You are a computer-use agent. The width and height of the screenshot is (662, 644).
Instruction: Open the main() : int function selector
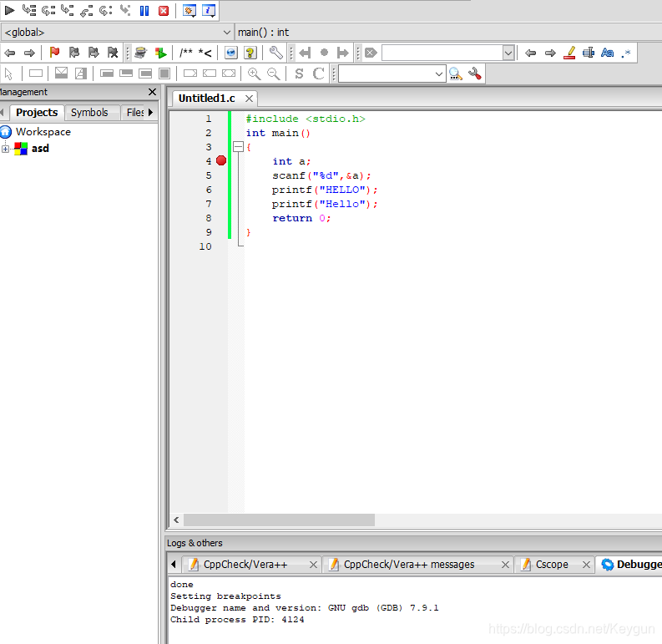pyautogui.click(x=448, y=32)
